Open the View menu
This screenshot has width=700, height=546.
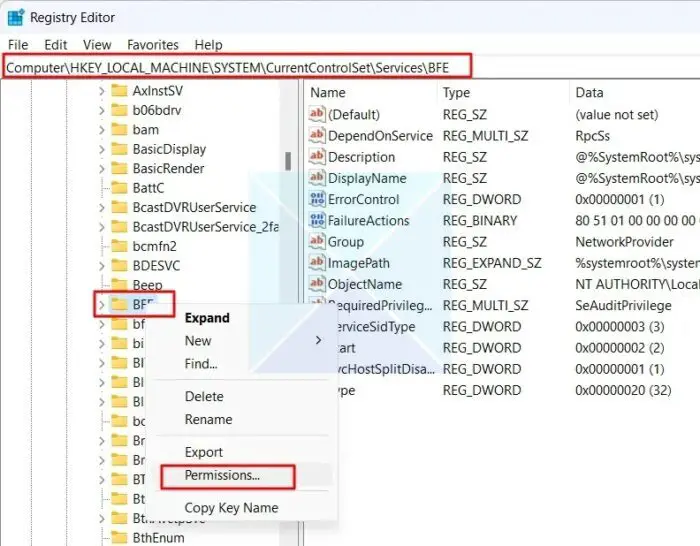pos(97,45)
